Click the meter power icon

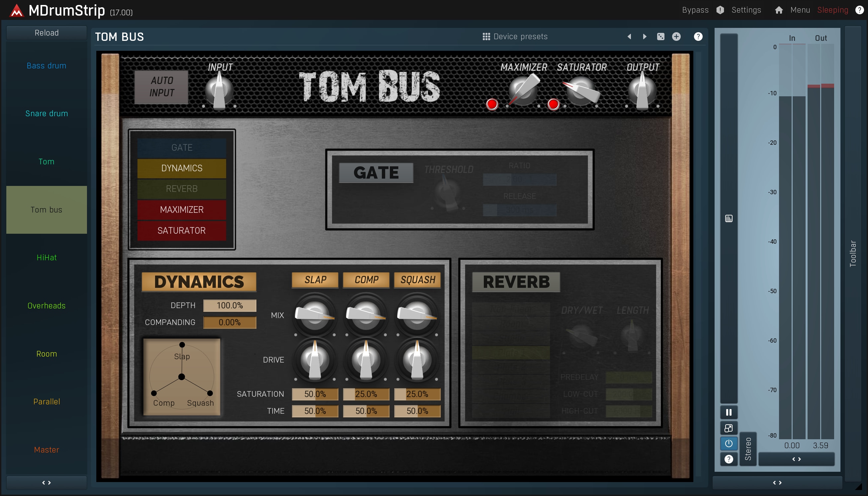[x=728, y=444]
